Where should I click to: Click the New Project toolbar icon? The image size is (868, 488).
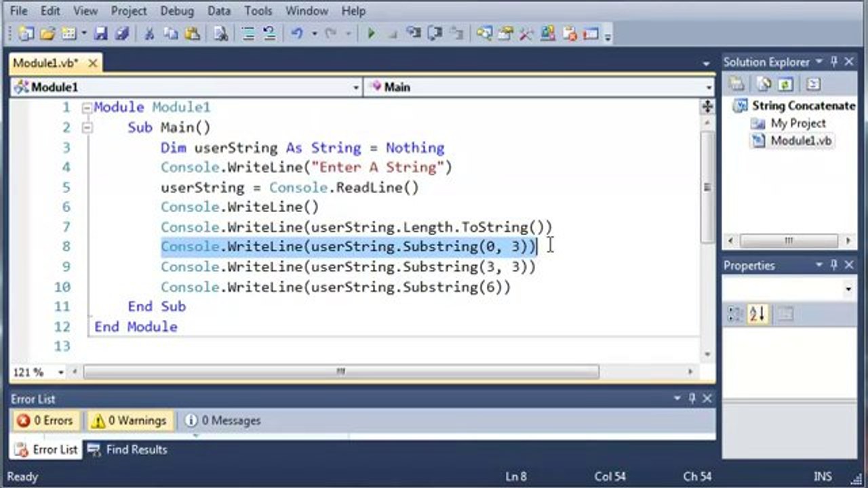click(26, 34)
